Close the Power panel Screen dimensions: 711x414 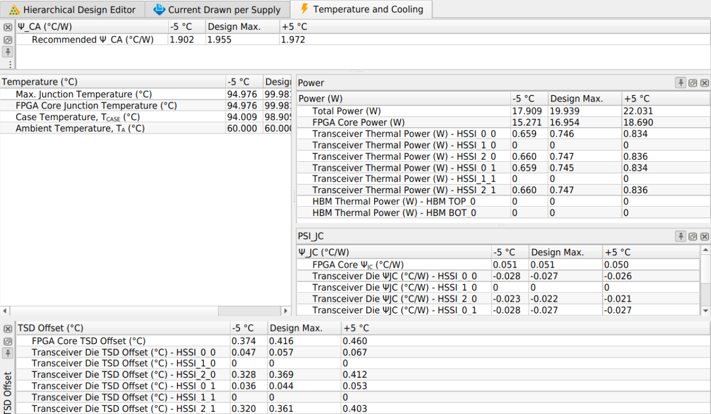click(x=705, y=83)
